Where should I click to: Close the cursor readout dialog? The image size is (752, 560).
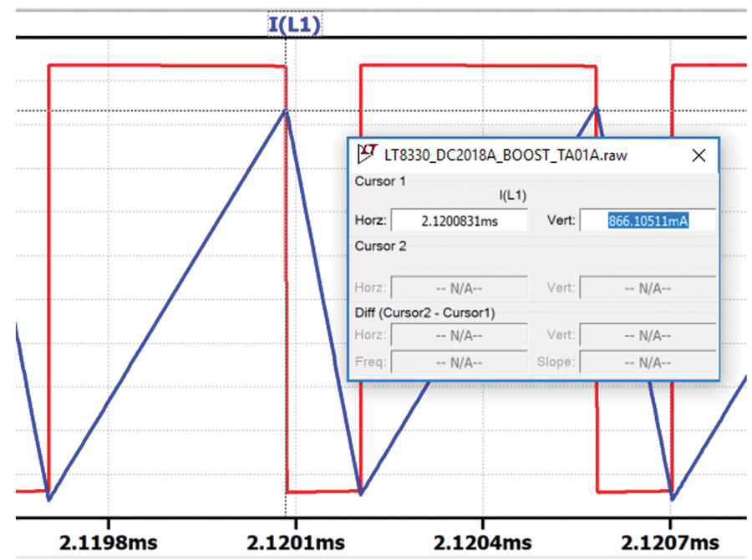click(699, 155)
